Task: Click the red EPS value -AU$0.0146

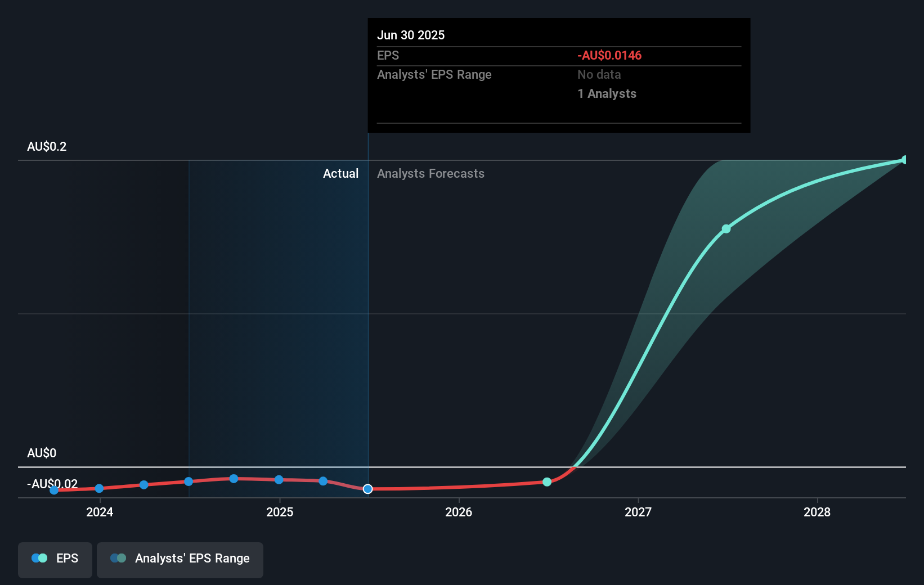Action: point(609,55)
